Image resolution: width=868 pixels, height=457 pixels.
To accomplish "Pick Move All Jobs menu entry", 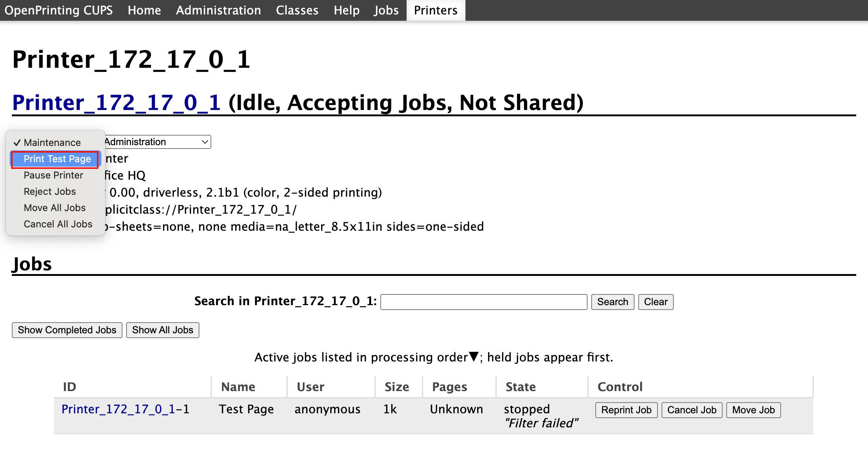I will pyautogui.click(x=54, y=208).
